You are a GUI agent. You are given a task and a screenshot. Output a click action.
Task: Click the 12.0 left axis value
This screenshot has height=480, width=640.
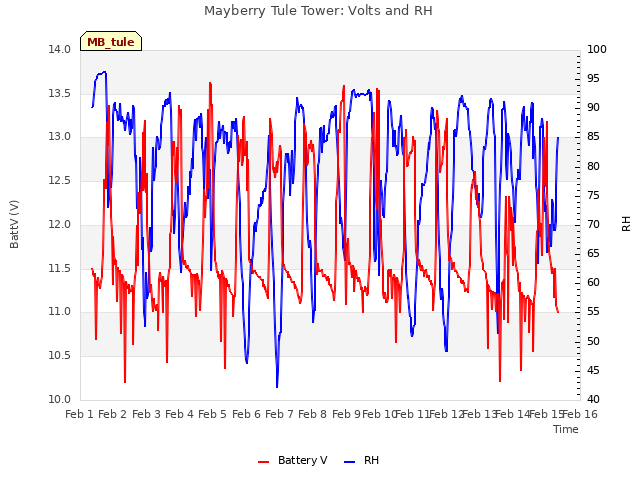(59, 224)
